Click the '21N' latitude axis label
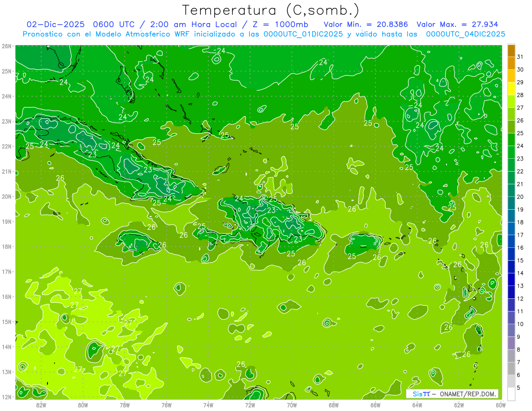532x411 pixels. click(x=7, y=172)
